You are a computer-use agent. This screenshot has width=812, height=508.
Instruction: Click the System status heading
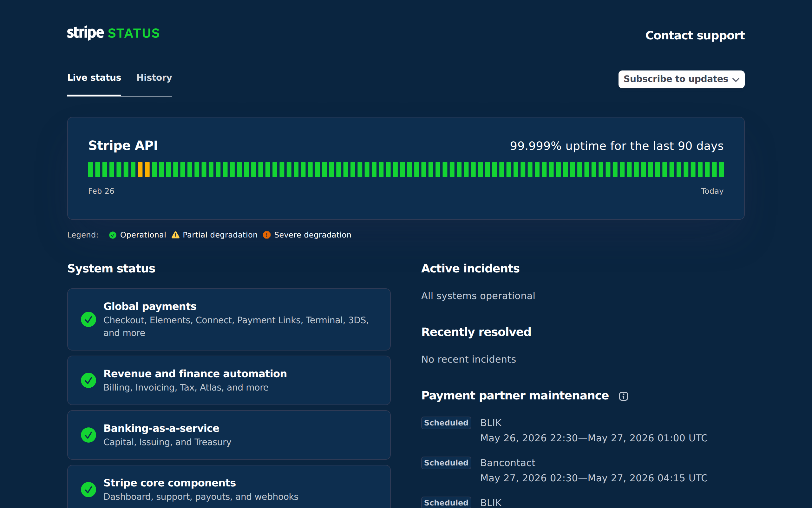111,269
